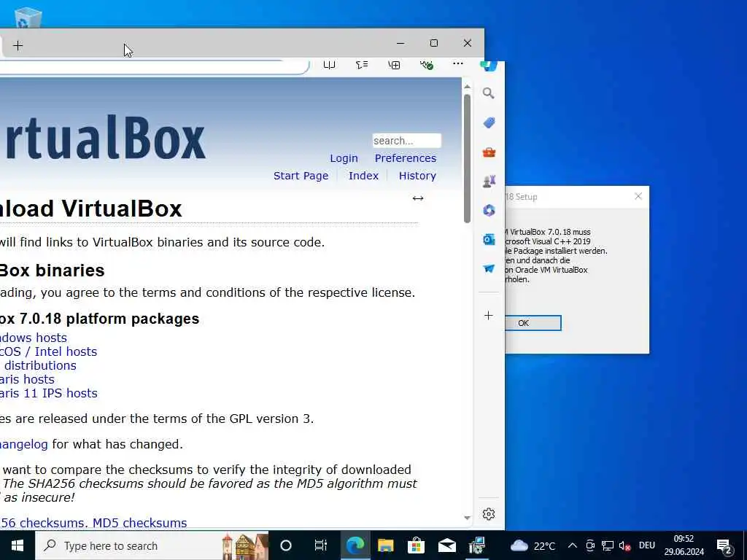Image resolution: width=747 pixels, height=560 pixels.
Task: Open Index navigation link
Action: (363, 176)
